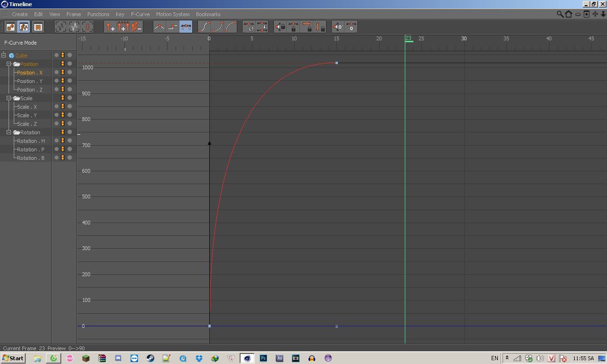This screenshot has height=364, width=607.
Task: Click the add key icon with plus
Action: tap(110, 27)
